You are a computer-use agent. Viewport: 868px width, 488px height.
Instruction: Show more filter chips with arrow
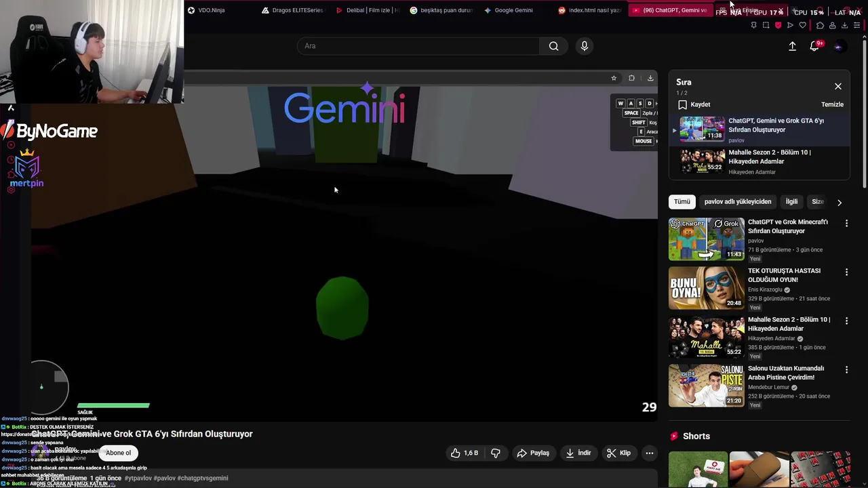(x=840, y=202)
